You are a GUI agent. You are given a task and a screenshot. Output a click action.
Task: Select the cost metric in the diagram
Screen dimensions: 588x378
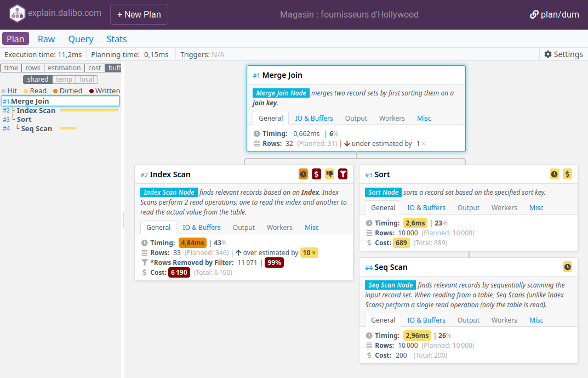[94, 68]
